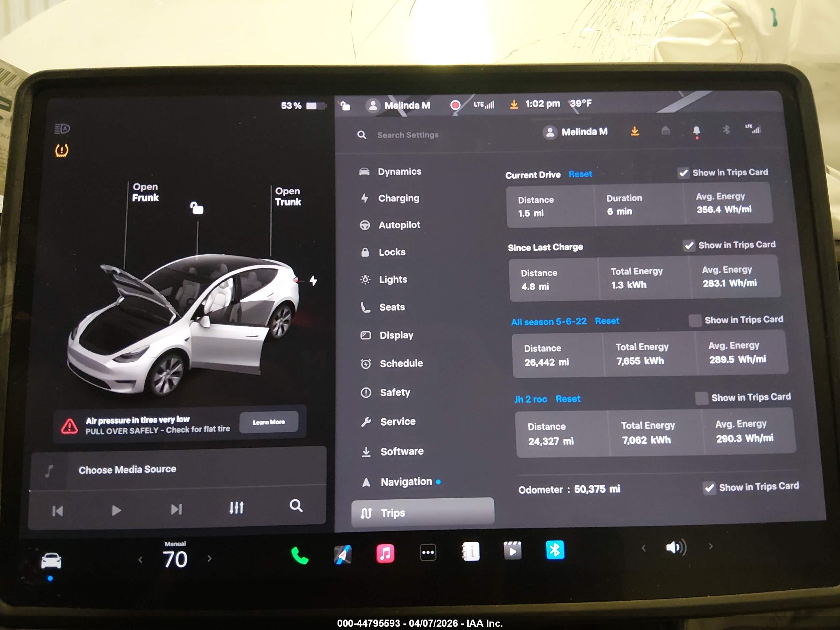Viewport: 840px width, 630px height.
Task: Open the Navigation settings menu
Action: coord(401,482)
